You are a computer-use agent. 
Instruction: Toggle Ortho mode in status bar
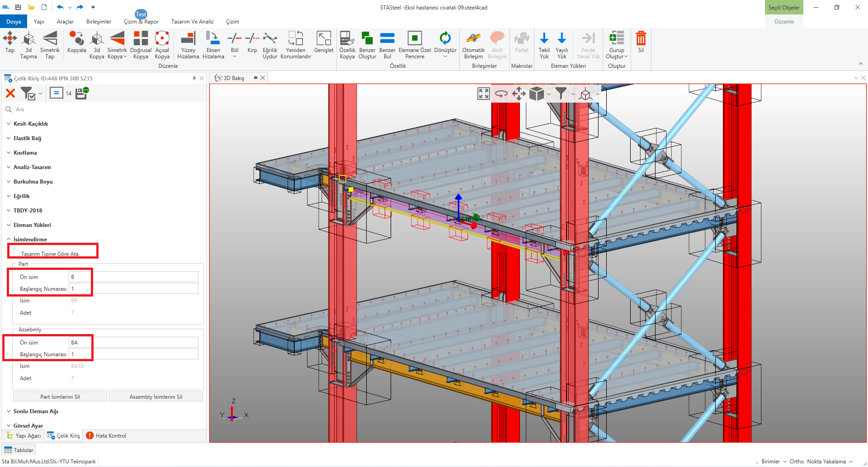tap(797, 462)
